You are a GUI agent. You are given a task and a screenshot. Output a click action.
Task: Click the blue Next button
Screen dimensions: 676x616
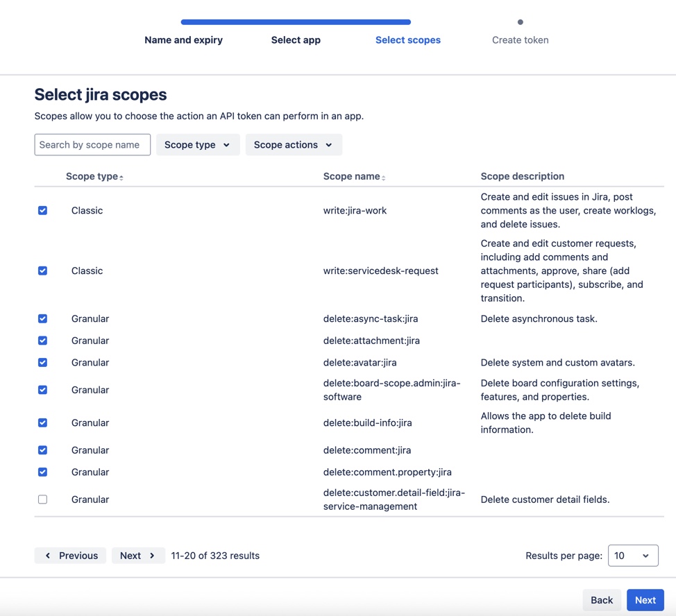[x=645, y=600]
